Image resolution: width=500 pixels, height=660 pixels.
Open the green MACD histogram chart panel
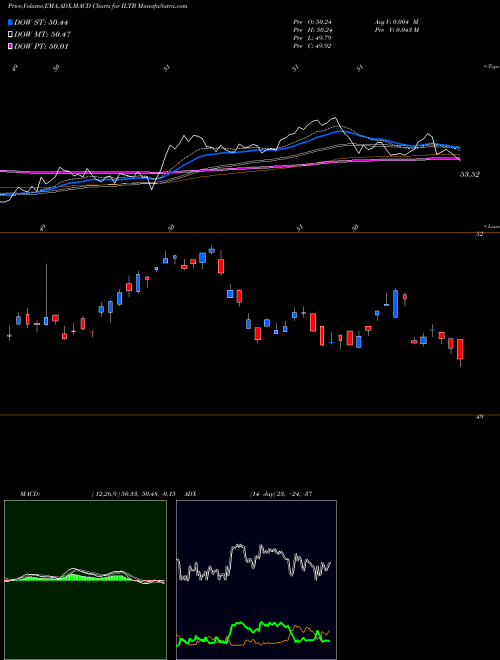[x=85, y=580]
